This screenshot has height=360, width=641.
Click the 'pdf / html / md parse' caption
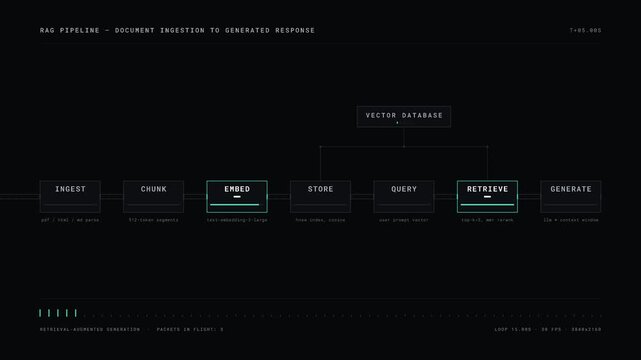[70, 220]
